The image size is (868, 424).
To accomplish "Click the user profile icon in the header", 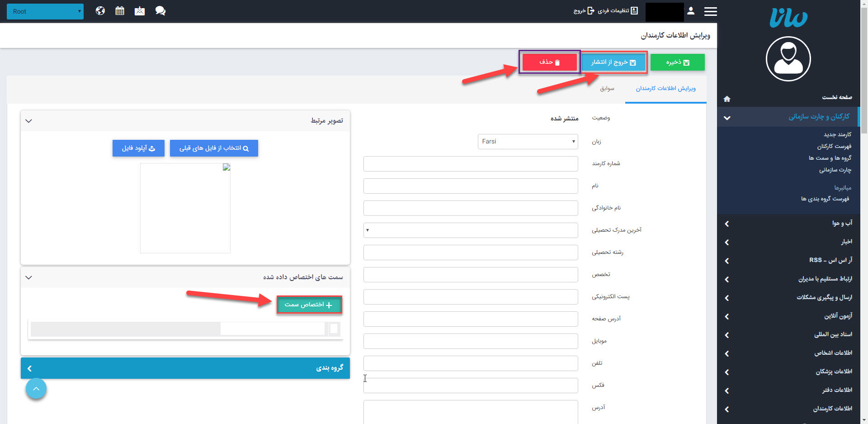I will coord(691,11).
